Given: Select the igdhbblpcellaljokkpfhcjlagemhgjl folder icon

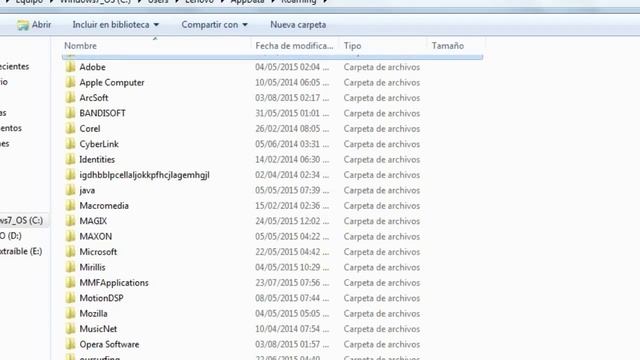Looking at the screenshot, I should pyautogui.click(x=71, y=175).
